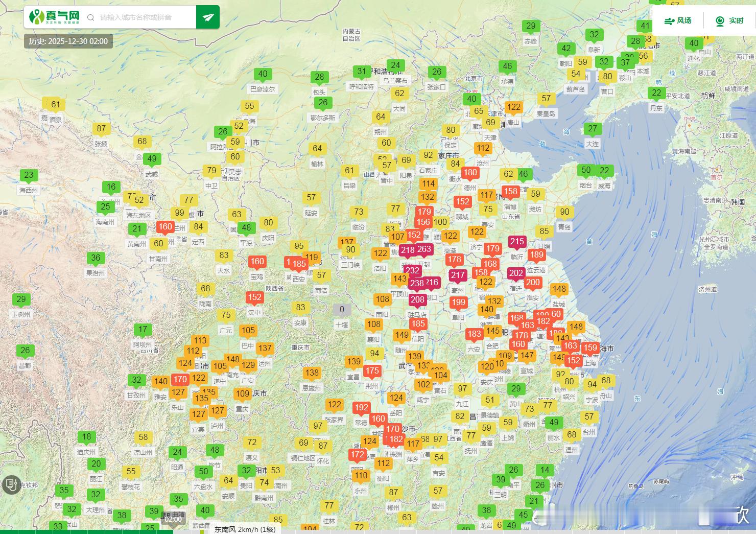Click the green progress portion of the timeline

pyautogui.click(x=87, y=531)
